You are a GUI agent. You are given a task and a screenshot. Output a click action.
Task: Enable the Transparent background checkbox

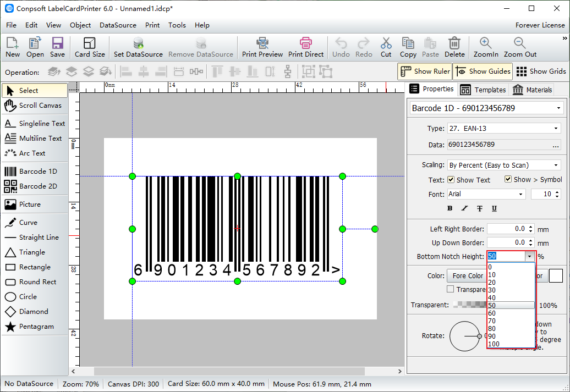click(x=451, y=289)
